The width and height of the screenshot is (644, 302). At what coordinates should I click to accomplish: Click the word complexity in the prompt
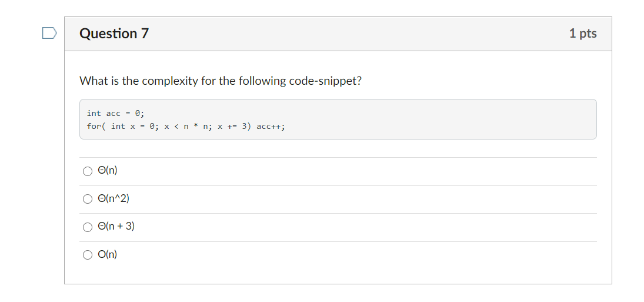point(170,81)
